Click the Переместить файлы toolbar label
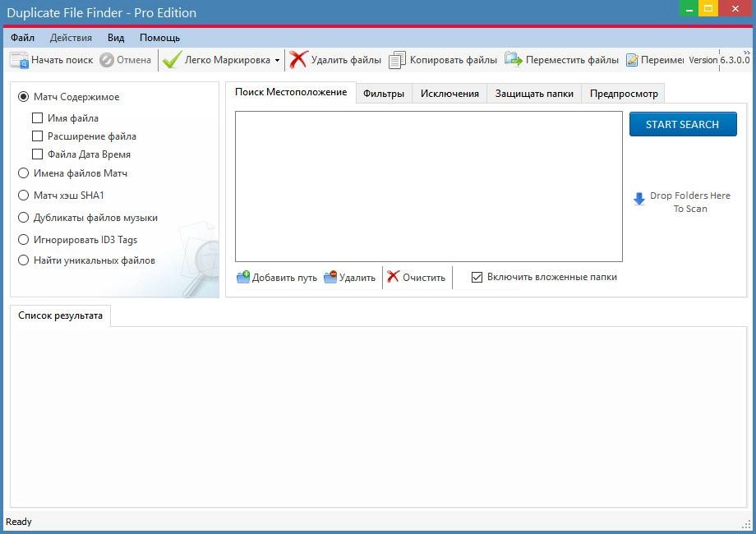The width and height of the screenshot is (756, 534). coord(572,60)
